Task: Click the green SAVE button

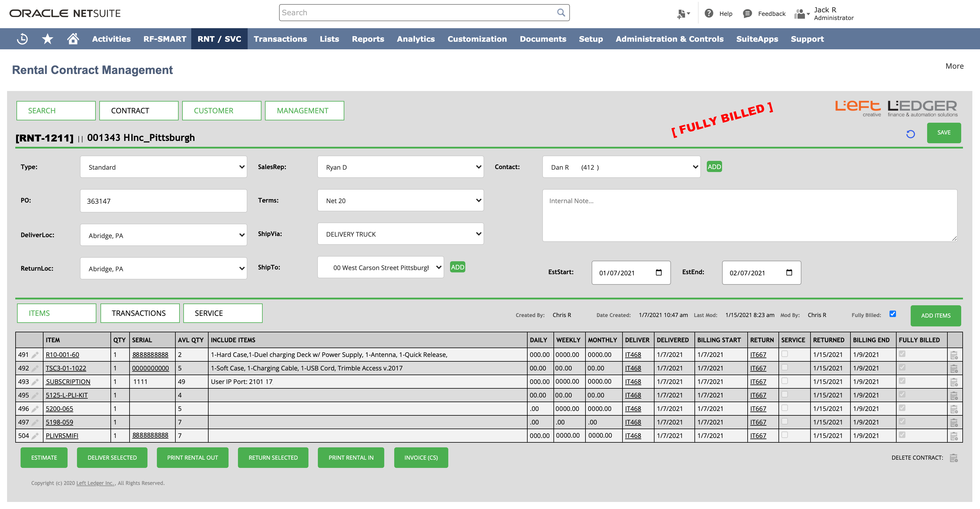Action: [944, 133]
